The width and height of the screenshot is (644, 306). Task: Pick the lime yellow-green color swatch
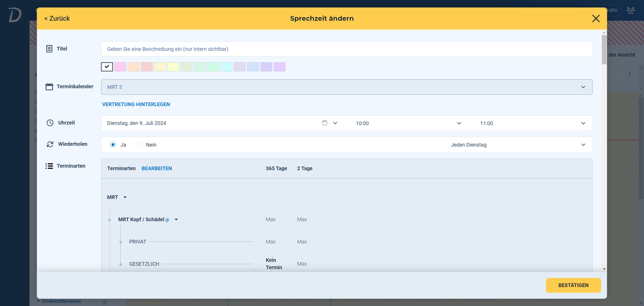pos(173,67)
